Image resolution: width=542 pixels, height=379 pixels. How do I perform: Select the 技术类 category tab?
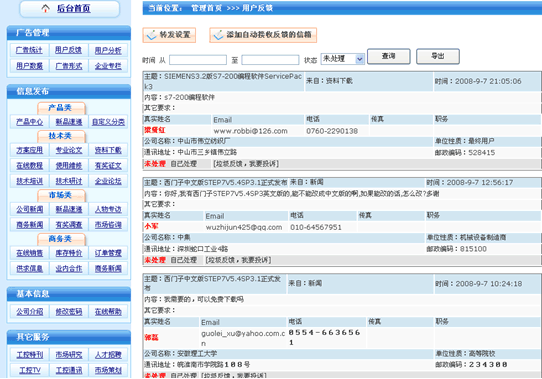(61, 136)
